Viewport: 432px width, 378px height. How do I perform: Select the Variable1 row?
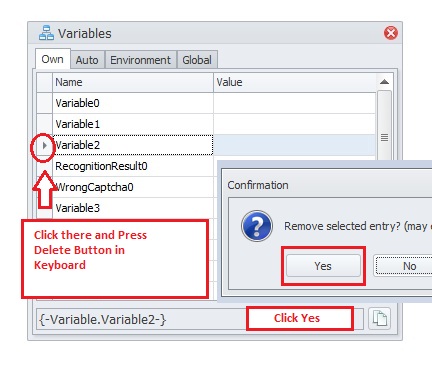[206, 124]
